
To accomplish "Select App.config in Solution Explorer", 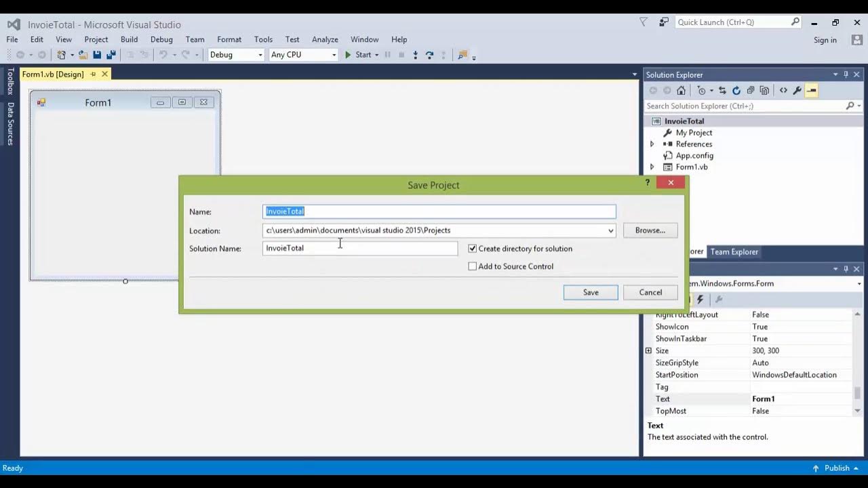I will (x=694, y=155).
